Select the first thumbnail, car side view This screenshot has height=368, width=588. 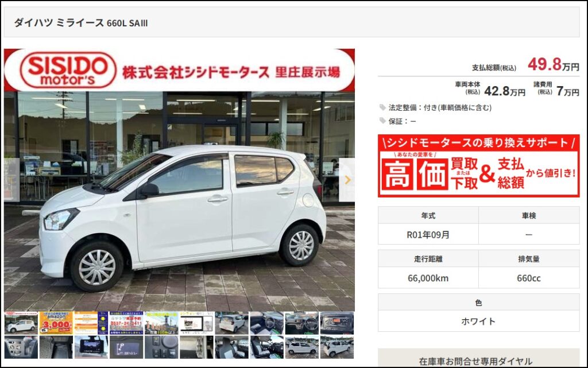point(21,323)
